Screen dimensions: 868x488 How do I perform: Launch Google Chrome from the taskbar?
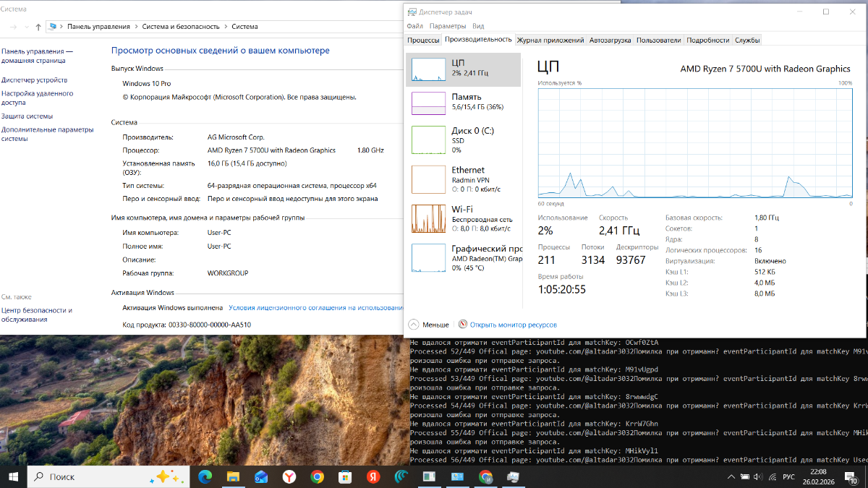[317, 477]
